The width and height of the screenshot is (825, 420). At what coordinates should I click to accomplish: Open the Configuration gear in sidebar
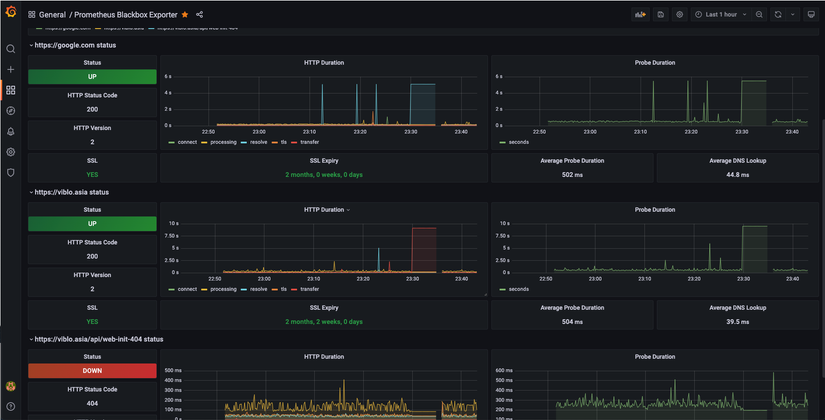[11, 152]
